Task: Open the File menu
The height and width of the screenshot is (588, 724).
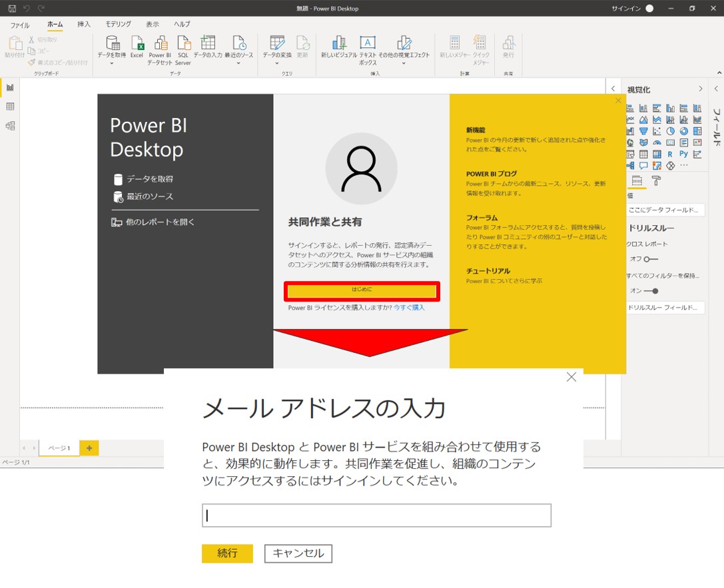Action: point(20,25)
